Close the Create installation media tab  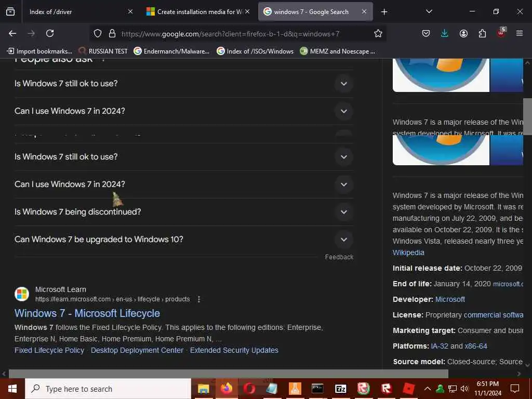[247, 11]
